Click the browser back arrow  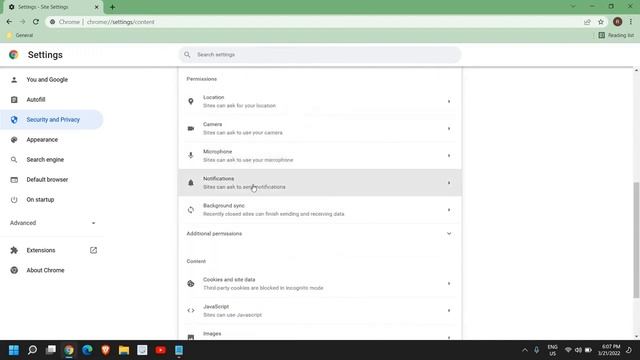(x=9, y=22)
